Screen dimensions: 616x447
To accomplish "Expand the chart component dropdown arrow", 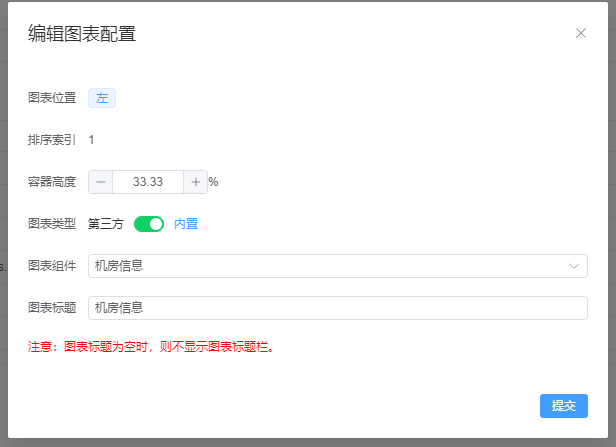I will 574,266.
